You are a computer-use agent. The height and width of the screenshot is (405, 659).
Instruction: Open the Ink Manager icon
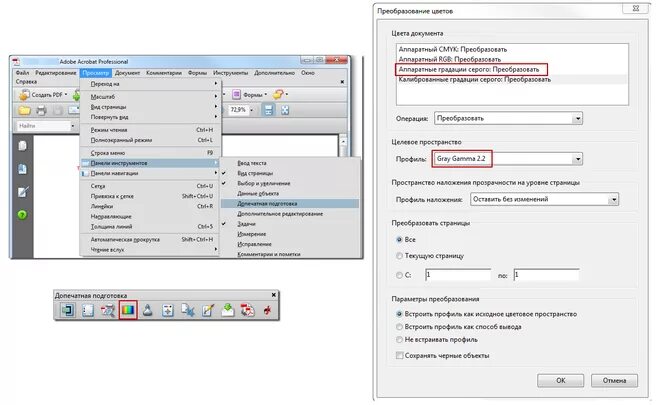[148, 310]
